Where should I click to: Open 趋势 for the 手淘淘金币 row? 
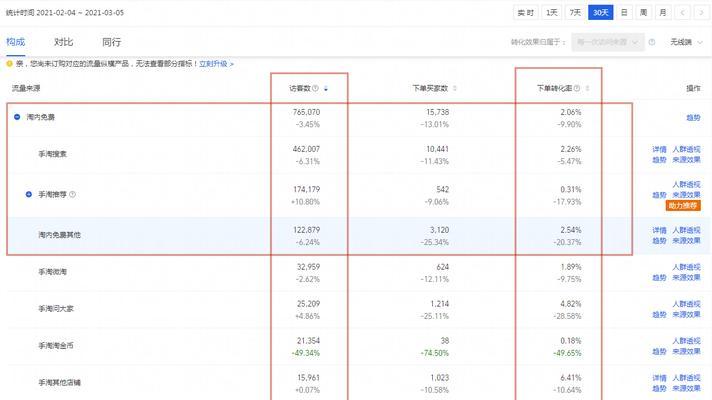659,351
